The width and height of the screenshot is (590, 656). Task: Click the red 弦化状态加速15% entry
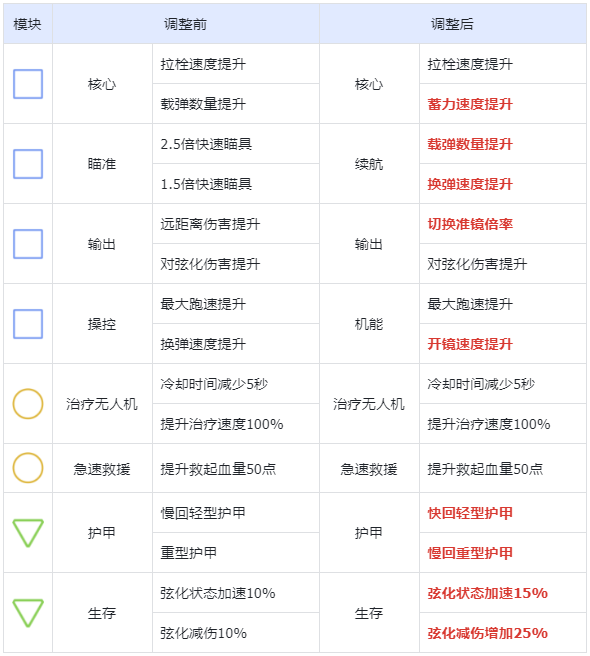click(487, 593)
